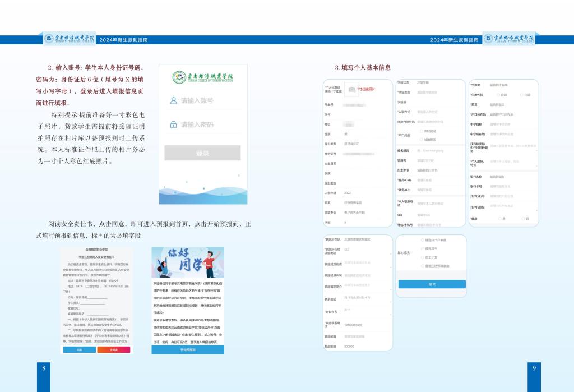Click the camera icon to upload photo
This screenshot has height=392, width=574.
click(x=351, y=89)
